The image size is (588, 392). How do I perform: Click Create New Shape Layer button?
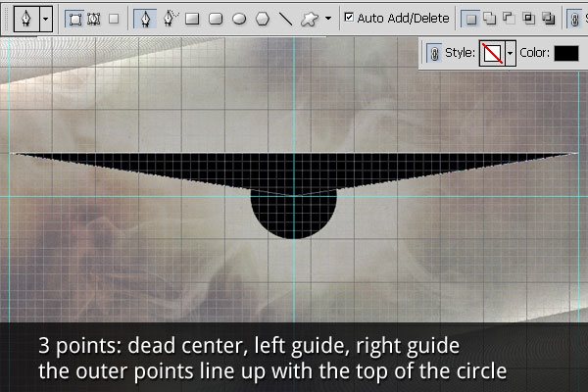(x=470, y=18)
